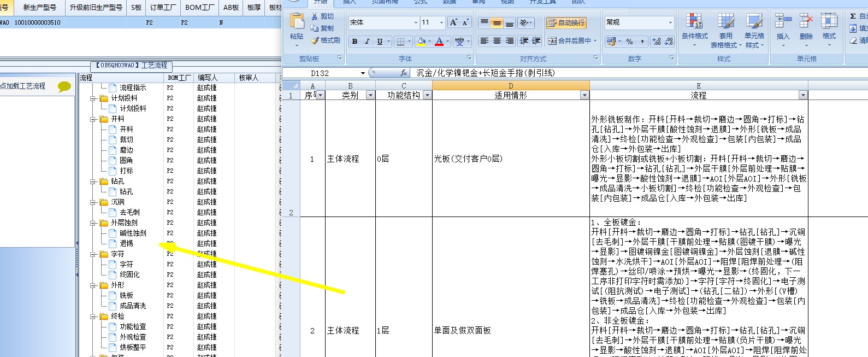Select the Format Painter (格式刷) brush
Viewport: 868px width, 357px height.
315,40
